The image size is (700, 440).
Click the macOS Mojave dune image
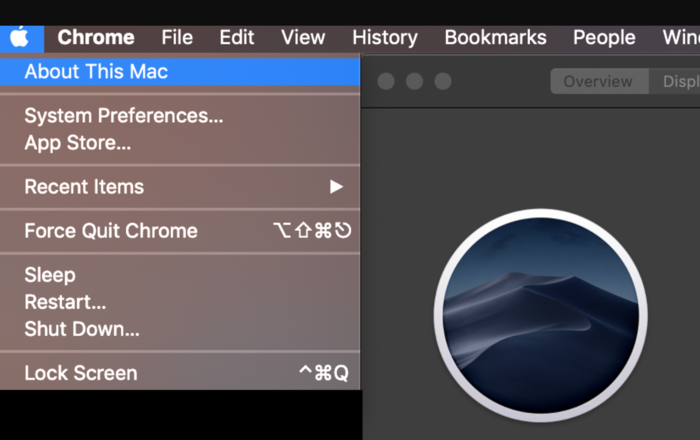click(540, 315)
